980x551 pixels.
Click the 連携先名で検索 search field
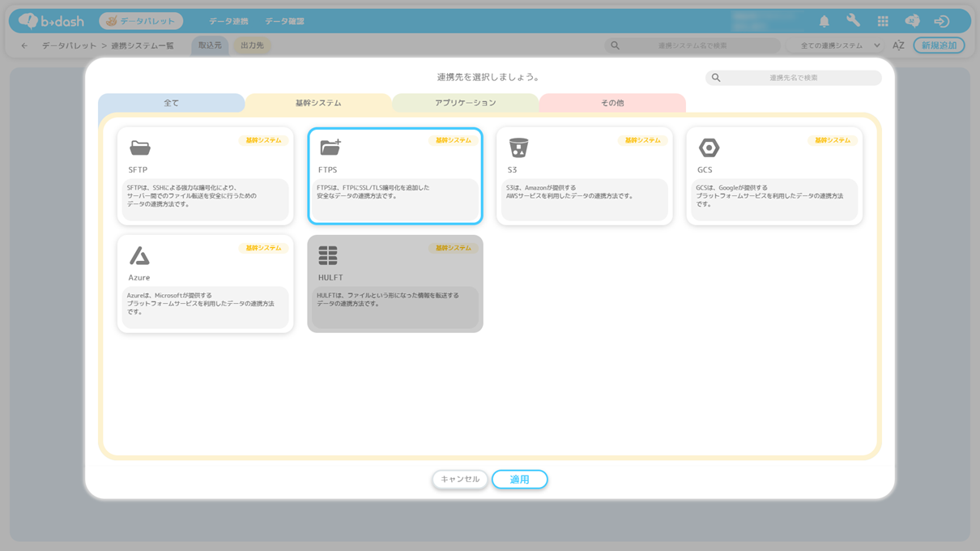point(794,78)
